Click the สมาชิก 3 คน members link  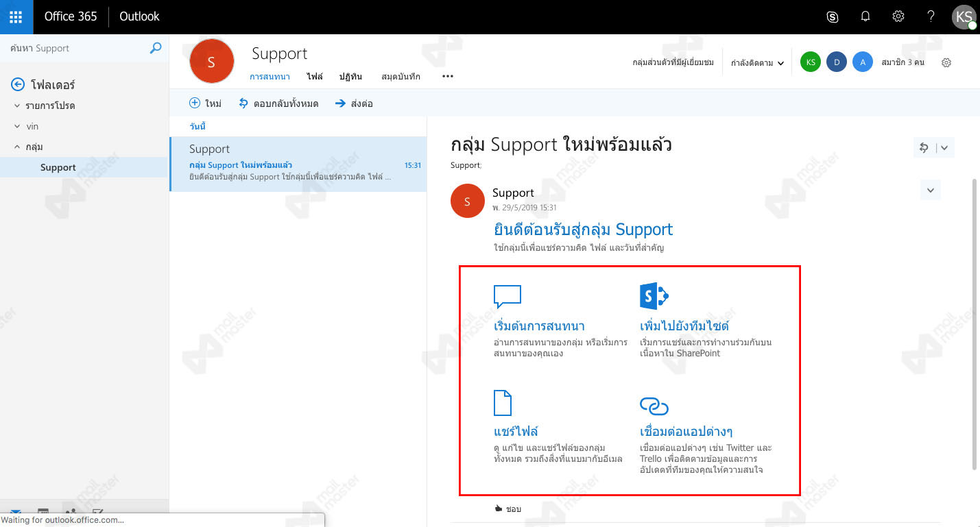point(903,62)
